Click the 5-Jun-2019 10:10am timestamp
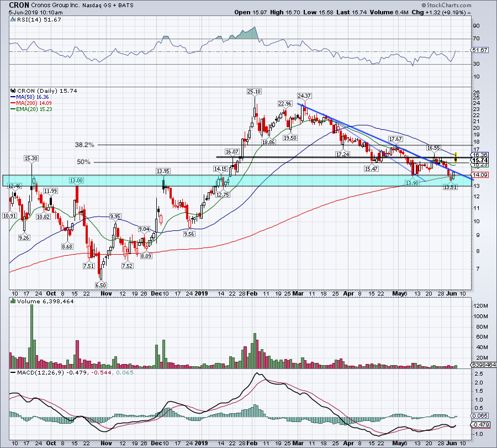Screen dimensions: 497x448 (35, 13)
